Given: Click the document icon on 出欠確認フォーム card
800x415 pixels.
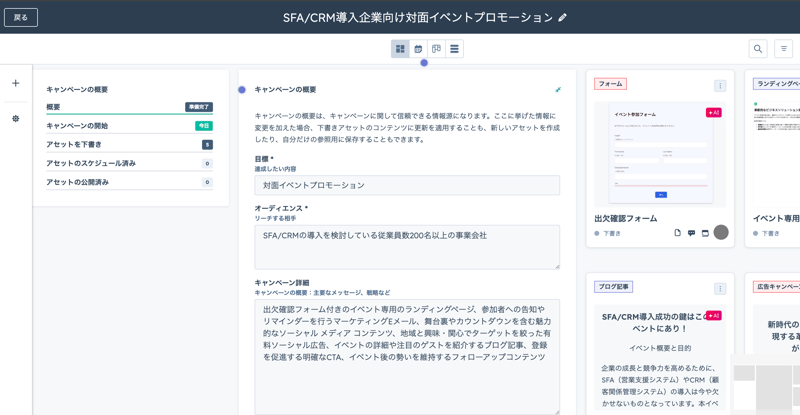Looking at the screenshot, I should (x=678, y=233).
